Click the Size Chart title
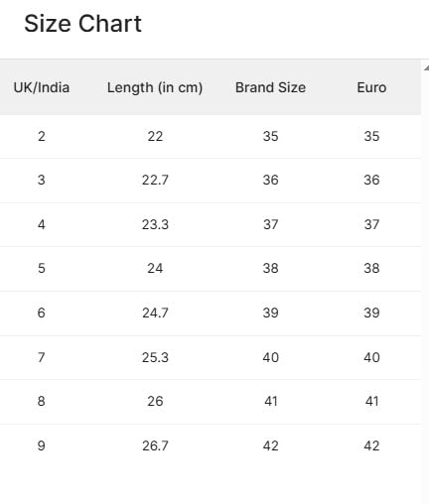 [x=82, y=24]
